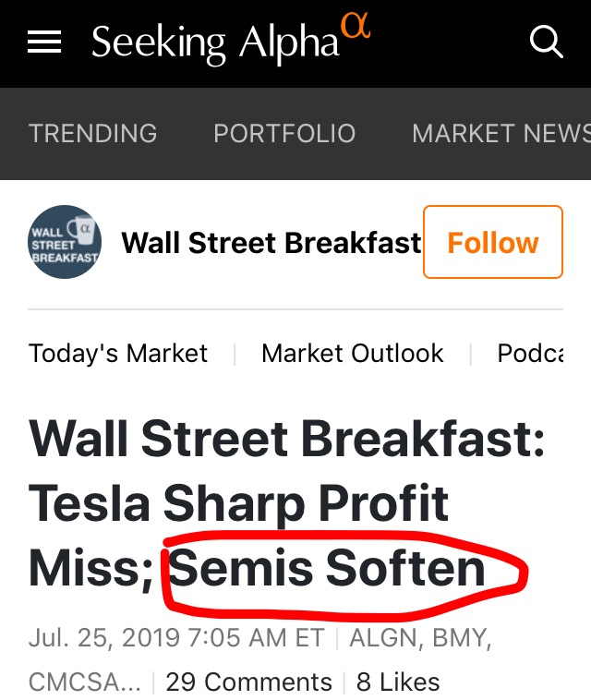The height and width of the screenshot is (700, 591).
Task: Open the hamburger navigation menu
Action: pos(44,42)
